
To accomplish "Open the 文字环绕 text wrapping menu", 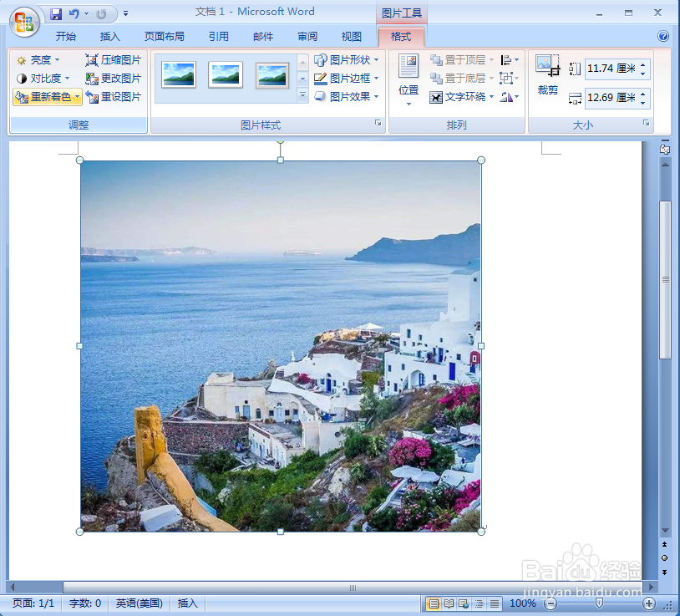I will [x=461, y=97].
